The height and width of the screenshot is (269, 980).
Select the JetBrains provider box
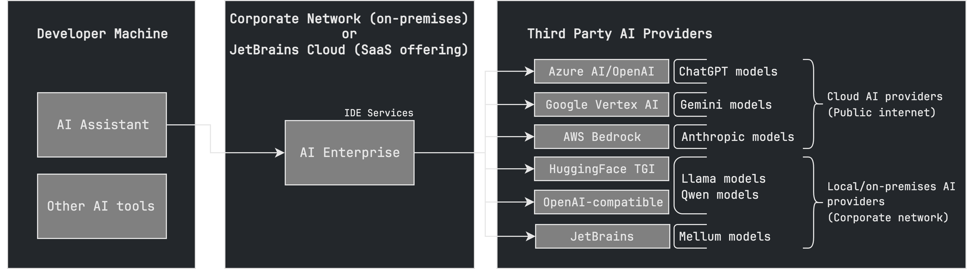pyautogui.click(x=602, y=236)
